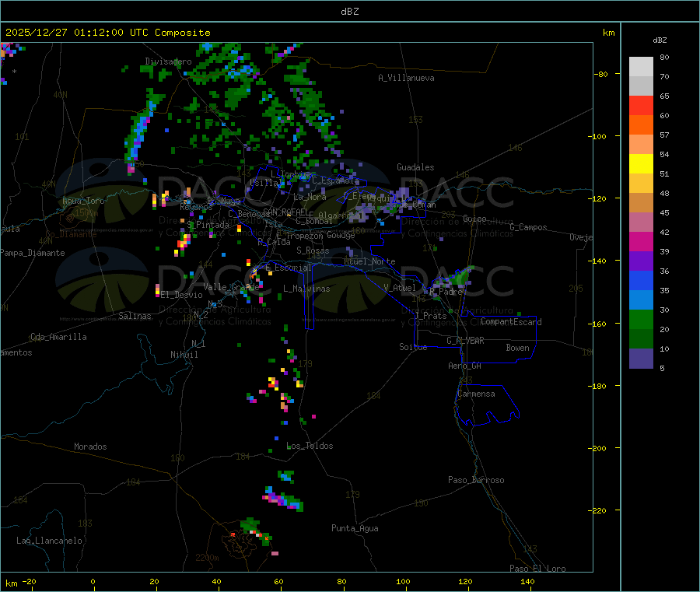Viewport: 700px width, 592px height.
Task: Select the 54 dBZ yellow color swatch
Action: pos(641,164)
